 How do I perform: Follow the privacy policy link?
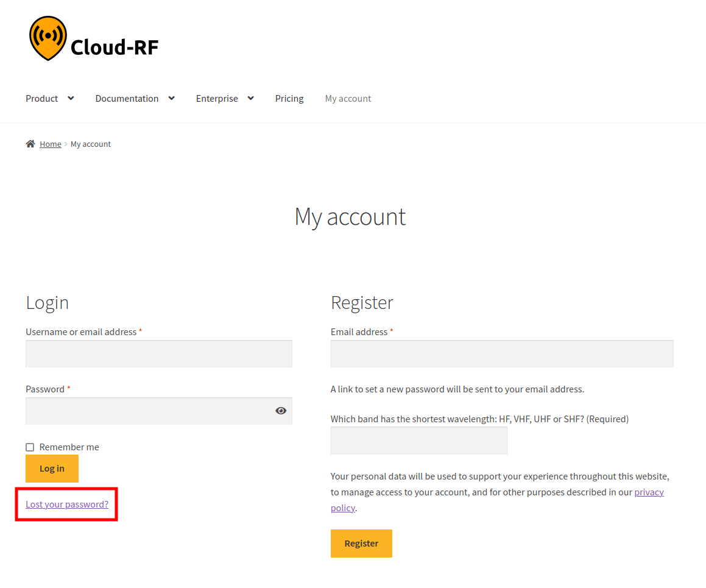coord(649,492)
